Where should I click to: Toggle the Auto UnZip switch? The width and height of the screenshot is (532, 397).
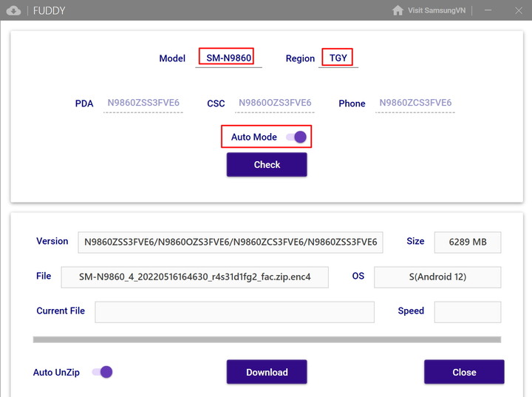pos(103,372)
